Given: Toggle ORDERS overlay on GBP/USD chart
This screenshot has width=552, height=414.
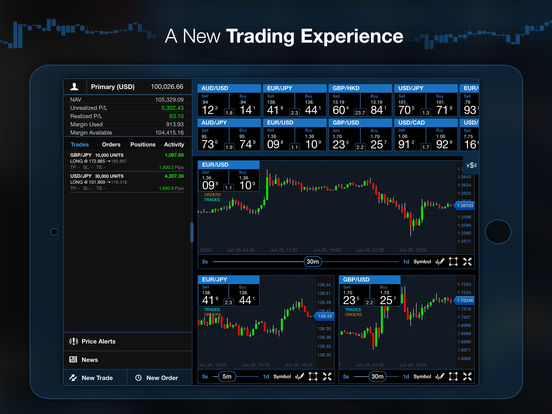Looking at the screenshot, I should point(353,314).
